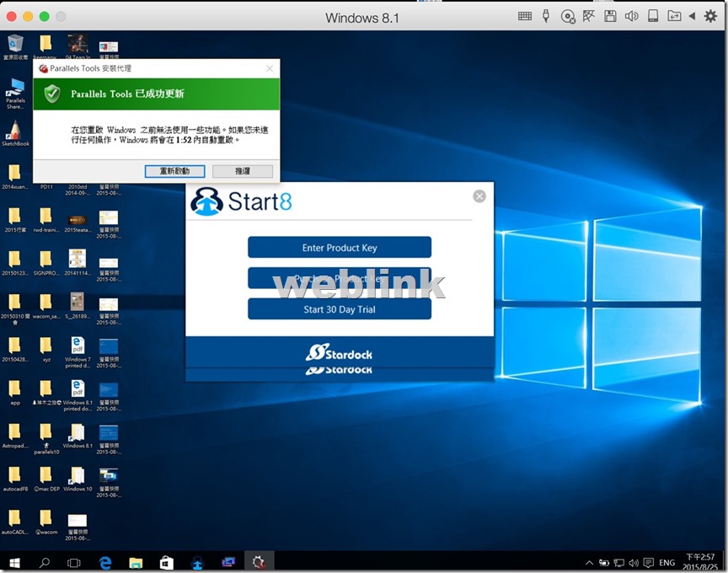Image resolution: width=728 pixels, height=573 pixels.
Task: Click Start 30 Day Trial button
Action: [x=340, y=309]
